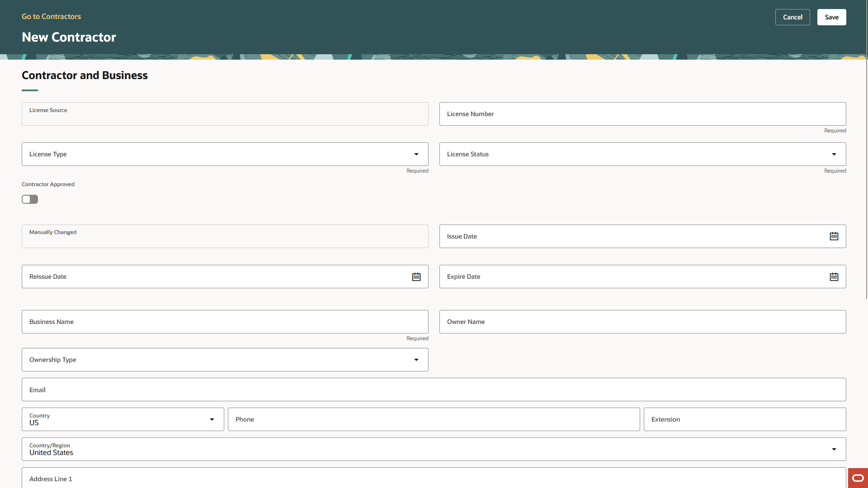Expand the Country/Region United States selector
Viewport: 868px width, 488px height.
point(834,449)
